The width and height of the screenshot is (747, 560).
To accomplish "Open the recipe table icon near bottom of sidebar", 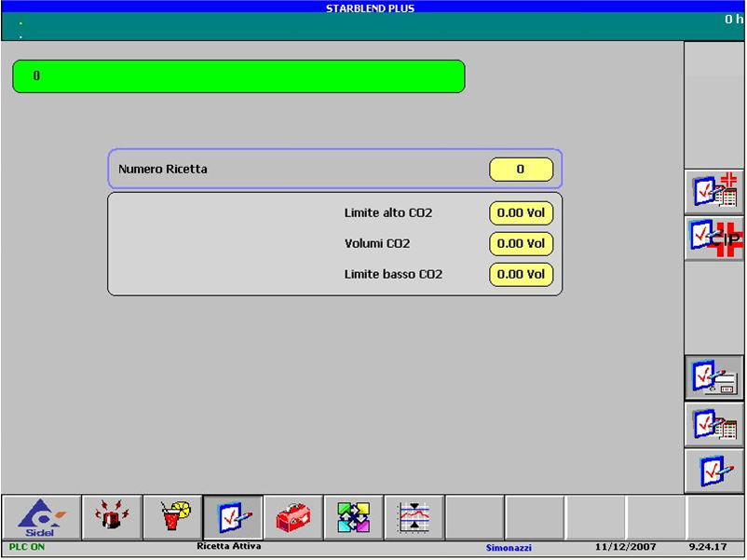I will pyautogui.click(x=714, y=424).
